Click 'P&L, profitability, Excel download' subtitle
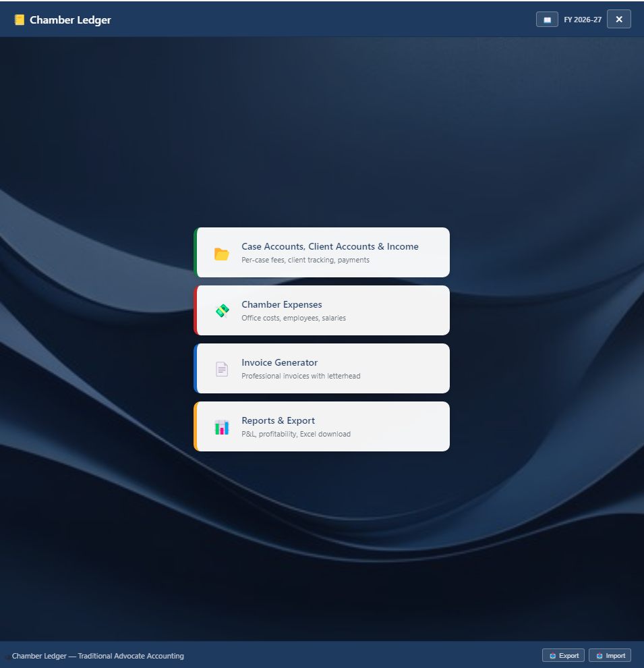 click(x=296, y=434)
